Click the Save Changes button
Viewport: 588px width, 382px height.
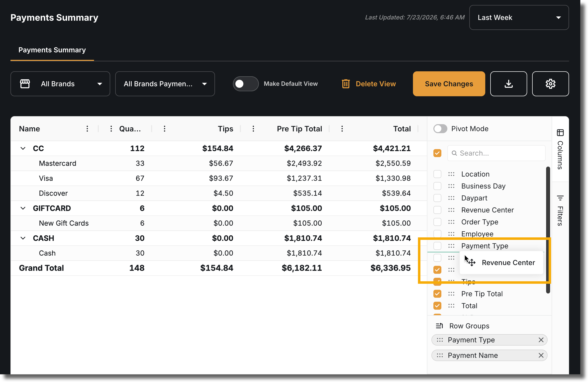449,84
